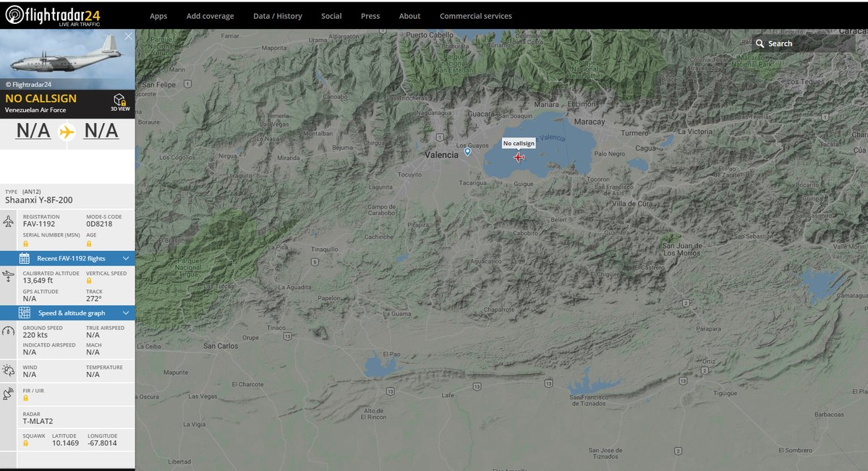
Task: Click the yellow airplane route icon
Action: click(67, 132)
